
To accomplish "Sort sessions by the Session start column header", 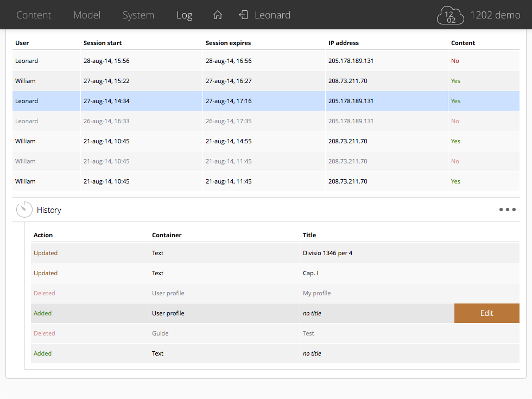I will pos(103,43).
